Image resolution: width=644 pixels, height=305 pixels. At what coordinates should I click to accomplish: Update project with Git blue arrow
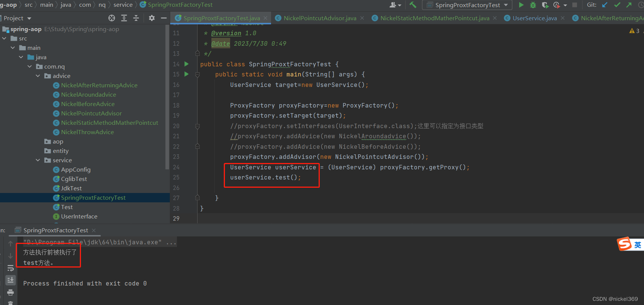[x=605, y=5]
